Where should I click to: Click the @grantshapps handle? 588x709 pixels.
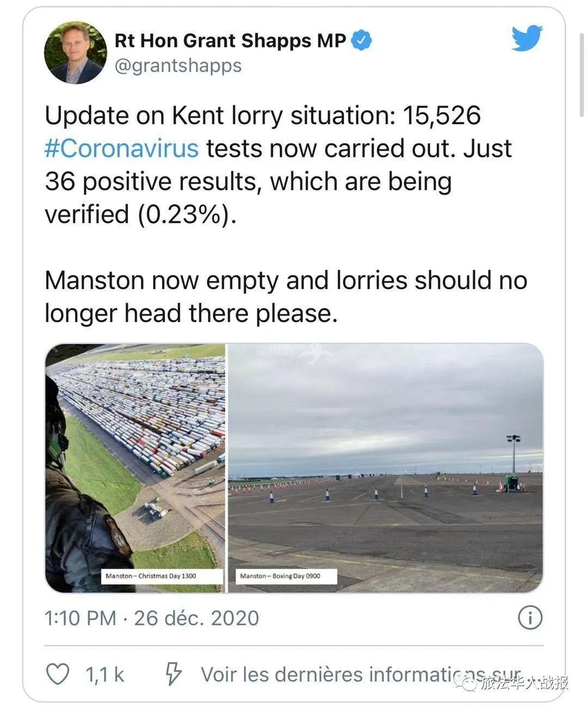(178, 66)
